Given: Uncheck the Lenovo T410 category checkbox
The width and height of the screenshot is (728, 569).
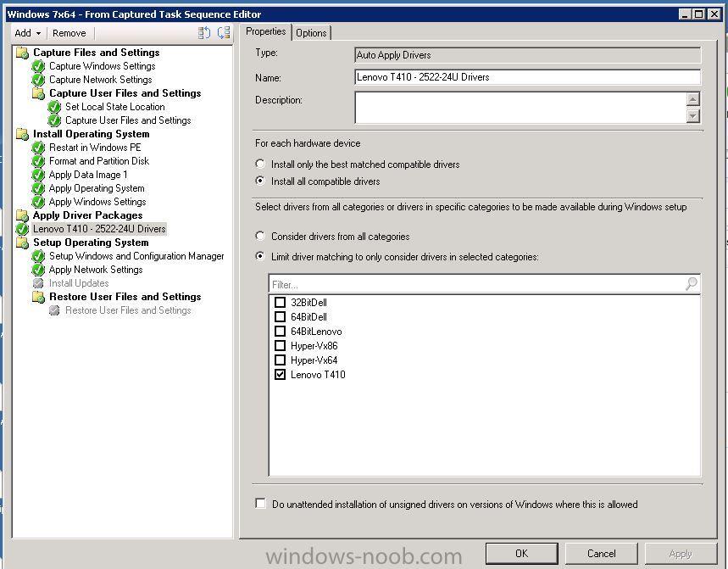Looking at the screenshot, I should click(x=280, y=374).
